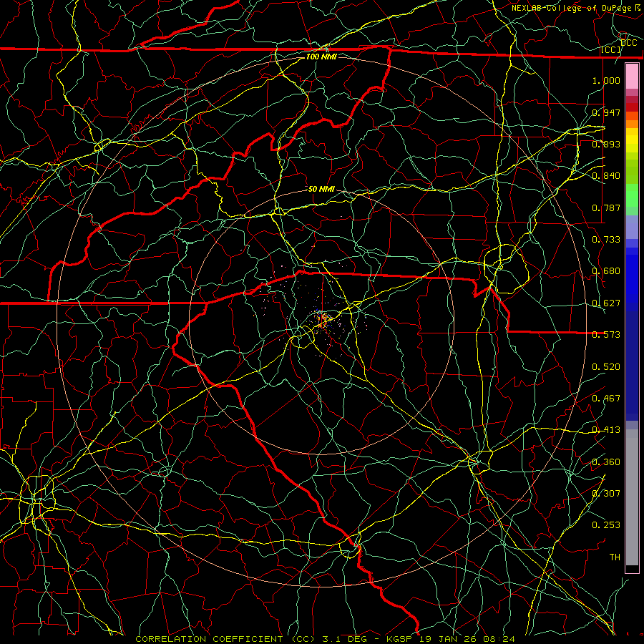The height and width of the screenshot is (644, 644).
Task: Click the 100 NMI range ring label
Action: click(321, 57)
